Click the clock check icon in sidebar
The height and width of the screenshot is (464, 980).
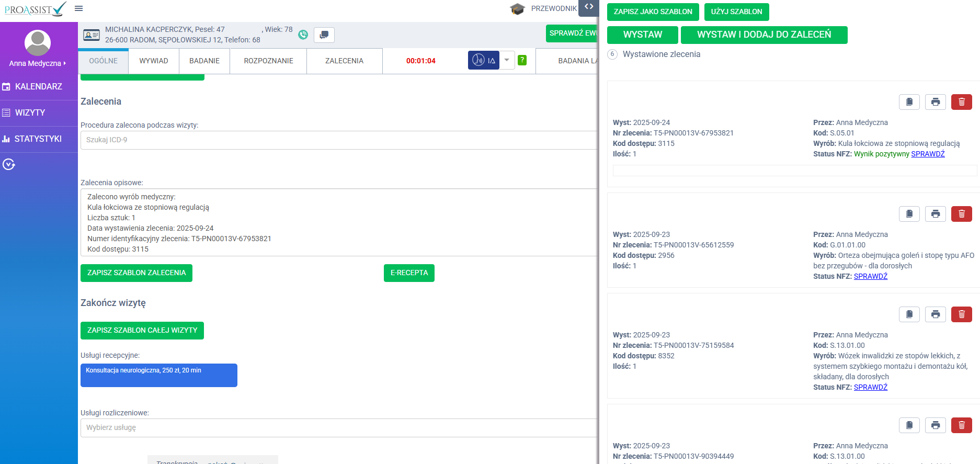[x=9, y=165]
